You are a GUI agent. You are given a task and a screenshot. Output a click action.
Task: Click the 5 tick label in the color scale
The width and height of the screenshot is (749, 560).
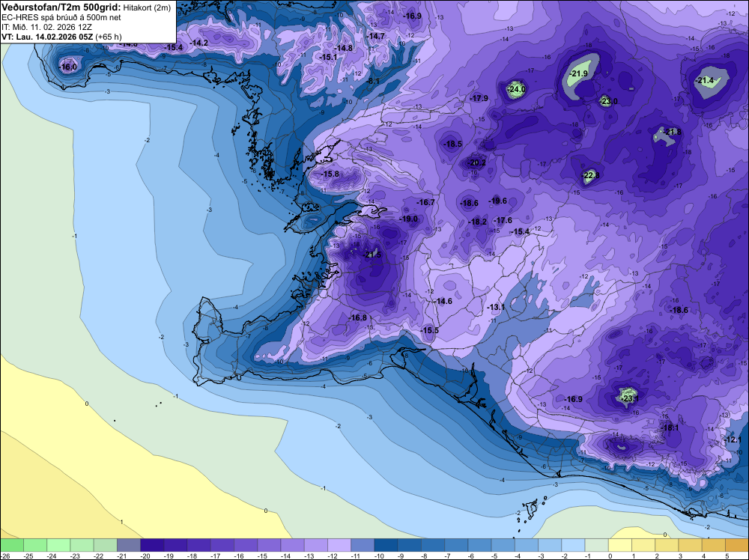click(727, 556)
